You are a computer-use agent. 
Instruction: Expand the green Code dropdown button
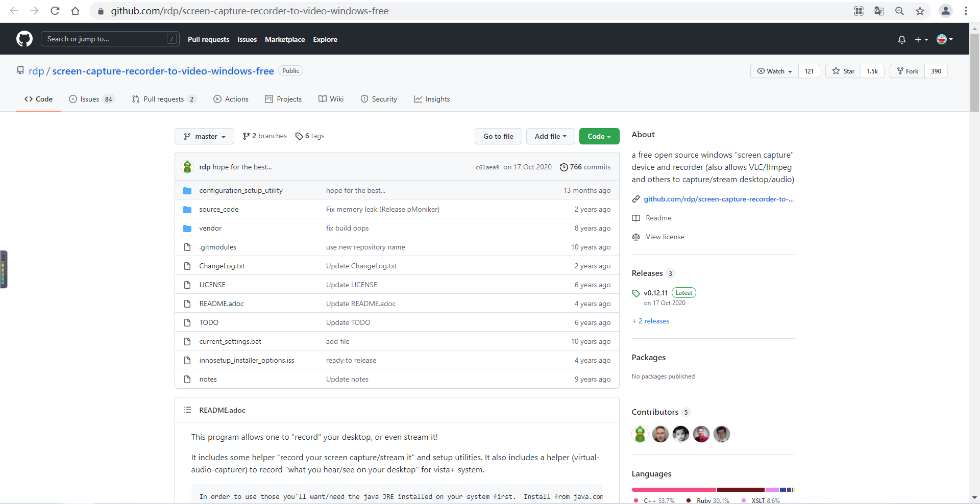point(599,136)
